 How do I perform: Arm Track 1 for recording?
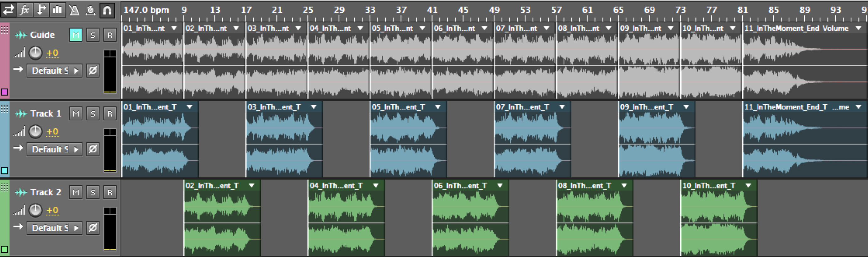pos(110,114)
